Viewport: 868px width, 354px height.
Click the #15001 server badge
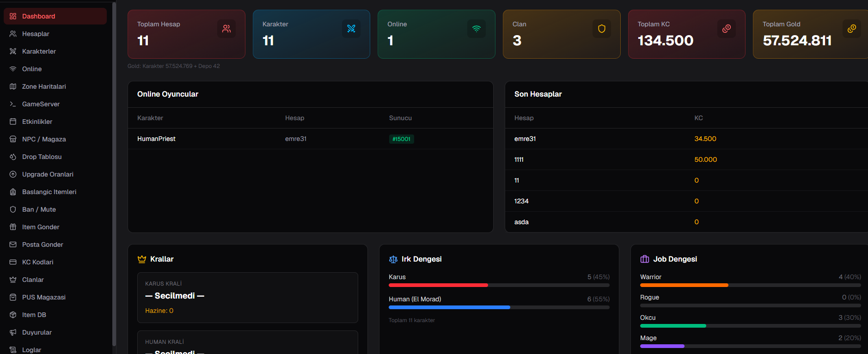point(401,139)
